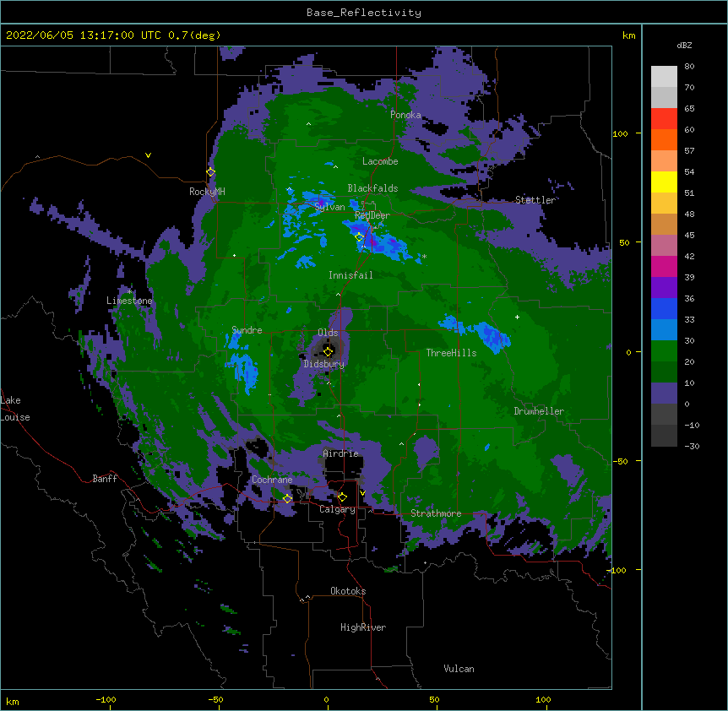
Task: Select the yellow V marker northwest of RockyMH
Action: click(x=148, y=155)
